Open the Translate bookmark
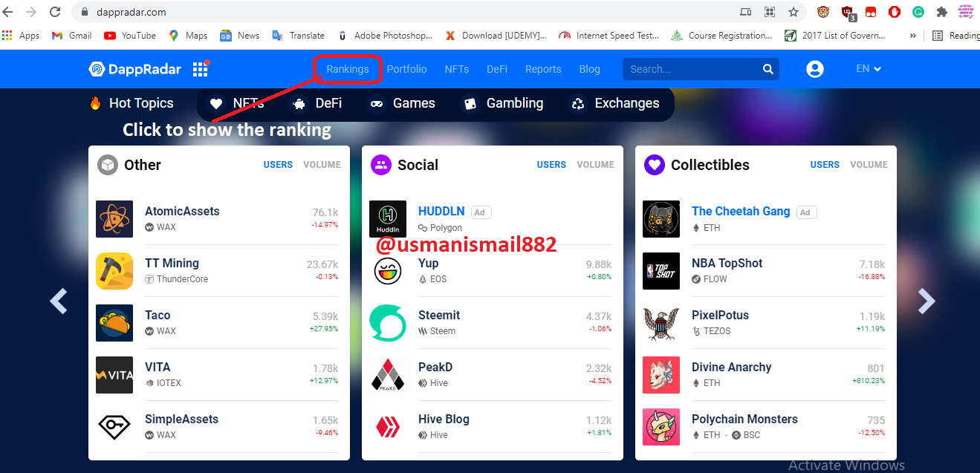980x473 pixels. point(299,36)
